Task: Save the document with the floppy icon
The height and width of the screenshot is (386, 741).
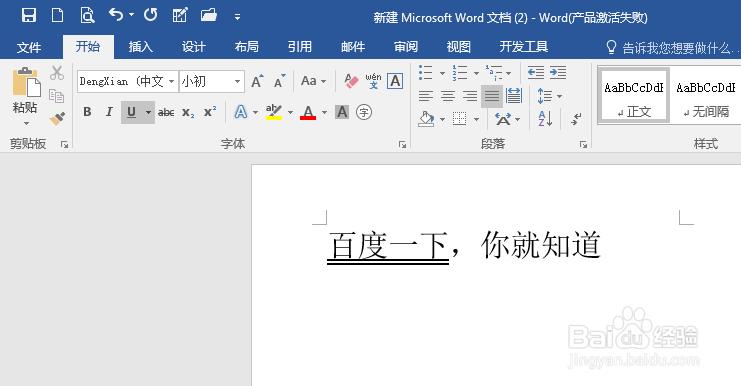Action: click(x=29, y=16)
